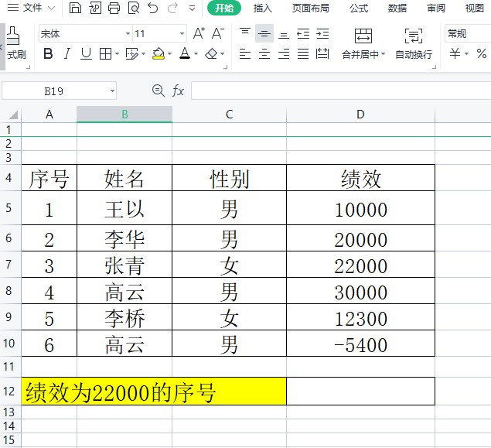Viewport: 491px width, 448px height.
Task: Justify text alignment icon
Action: [x=303, y=54]
